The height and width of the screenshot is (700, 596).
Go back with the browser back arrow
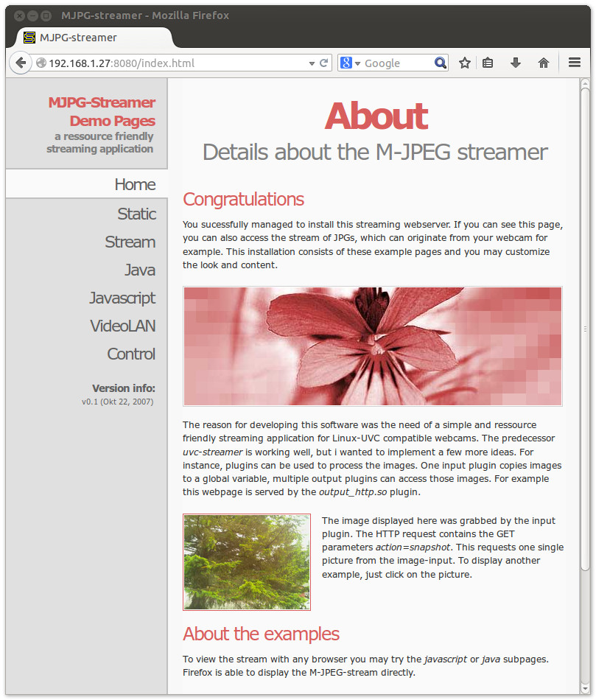21,63
